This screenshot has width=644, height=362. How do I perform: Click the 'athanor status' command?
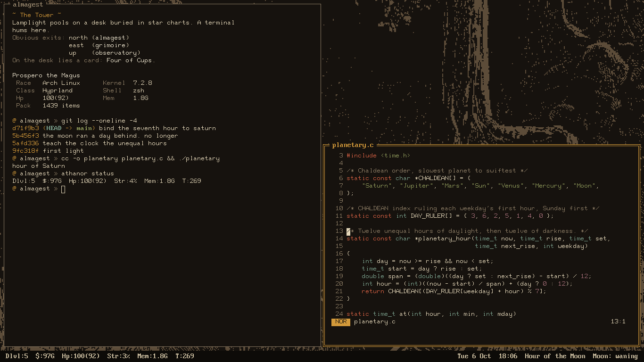(88, 173)
